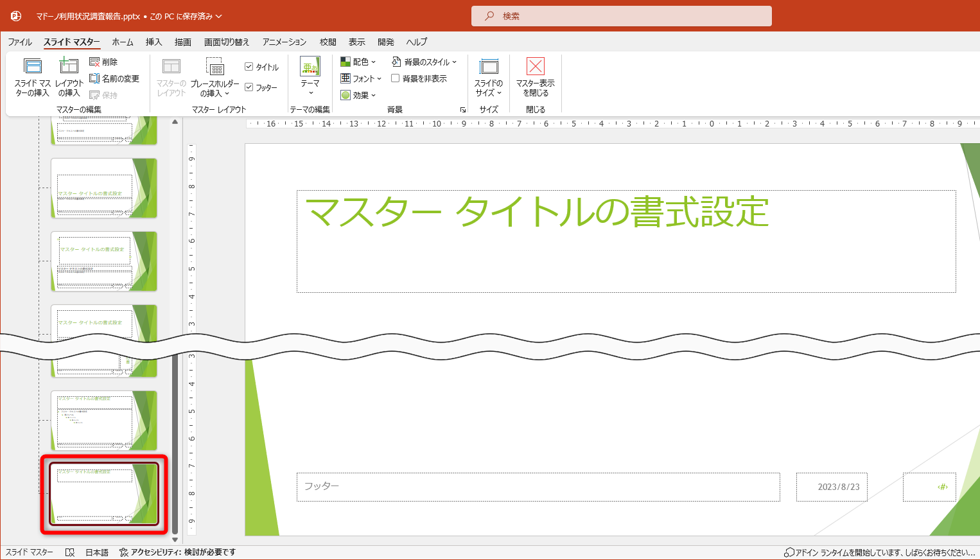Image resolution: width=980 pixels, height=560 pixels.
Task: Enable 背景を非表示 to hide background graphics
Action: 396,78
